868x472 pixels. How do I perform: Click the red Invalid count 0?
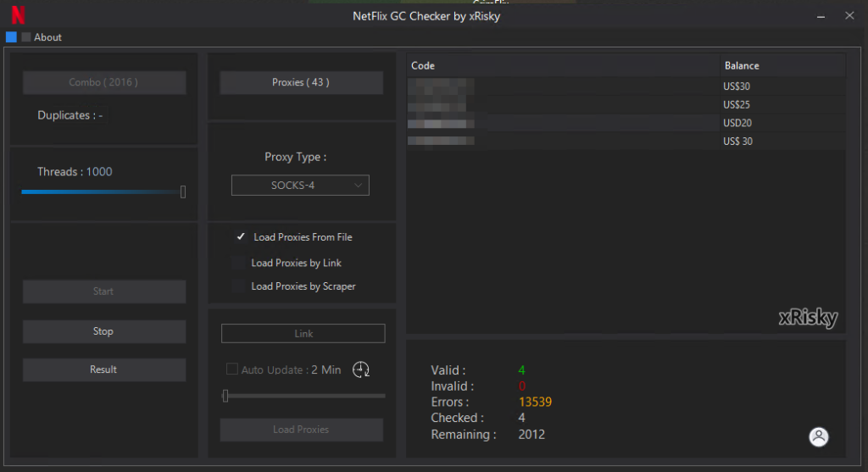point(521,386)
